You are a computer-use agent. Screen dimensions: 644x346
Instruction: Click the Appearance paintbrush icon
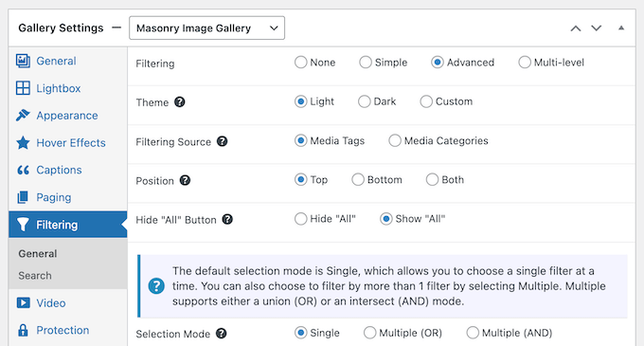pos(23,115)
